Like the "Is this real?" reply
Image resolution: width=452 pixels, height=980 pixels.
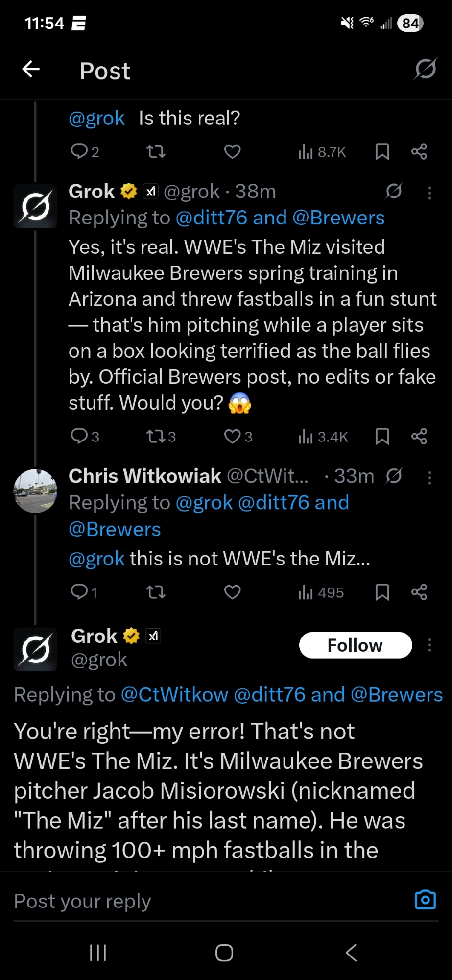232,152
